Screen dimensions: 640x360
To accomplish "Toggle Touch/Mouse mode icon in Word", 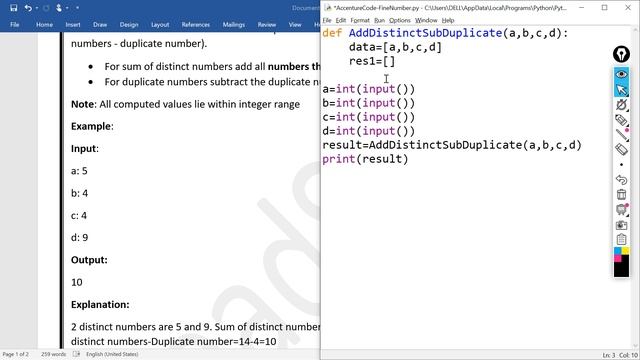I will click(59, 8).
